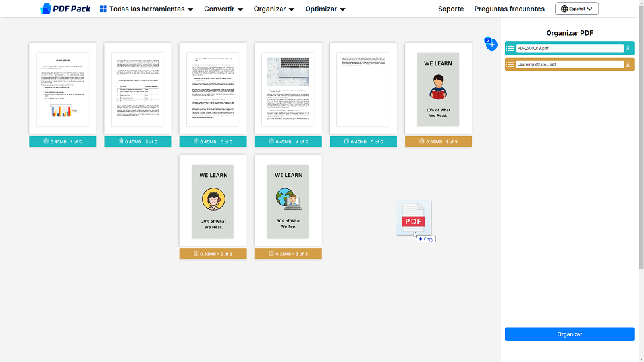Viewport: 644px width, 362px height.
Task: Click the list handle icon beside PDF_500_kB.pdf
Action: click(x=510, y=48)
